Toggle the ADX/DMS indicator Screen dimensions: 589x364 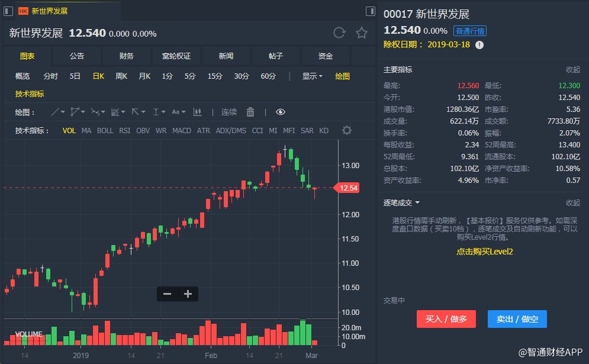tap(231, 130)
